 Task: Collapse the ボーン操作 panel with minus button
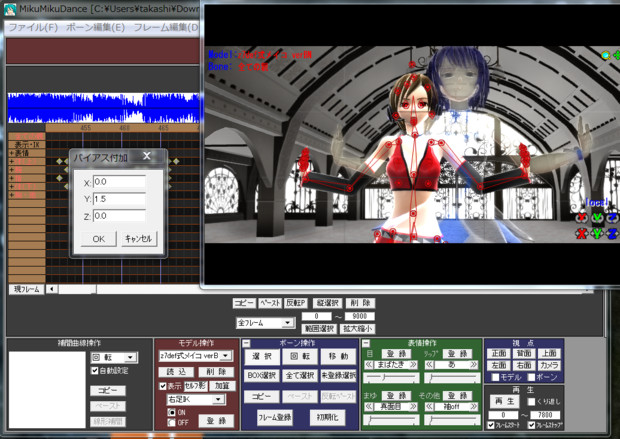click(x=246, y=343)
